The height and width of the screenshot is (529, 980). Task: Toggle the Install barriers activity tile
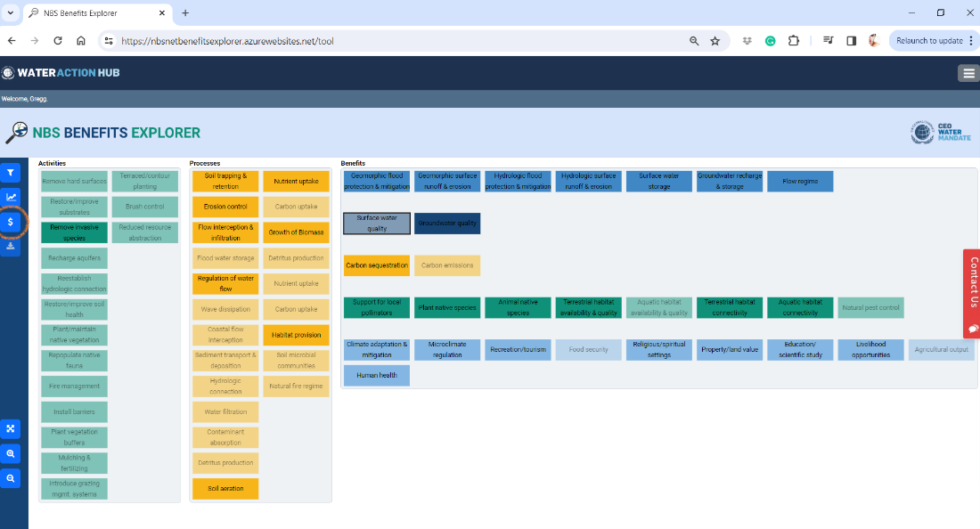pyautogui.click(x=74, y=411)
